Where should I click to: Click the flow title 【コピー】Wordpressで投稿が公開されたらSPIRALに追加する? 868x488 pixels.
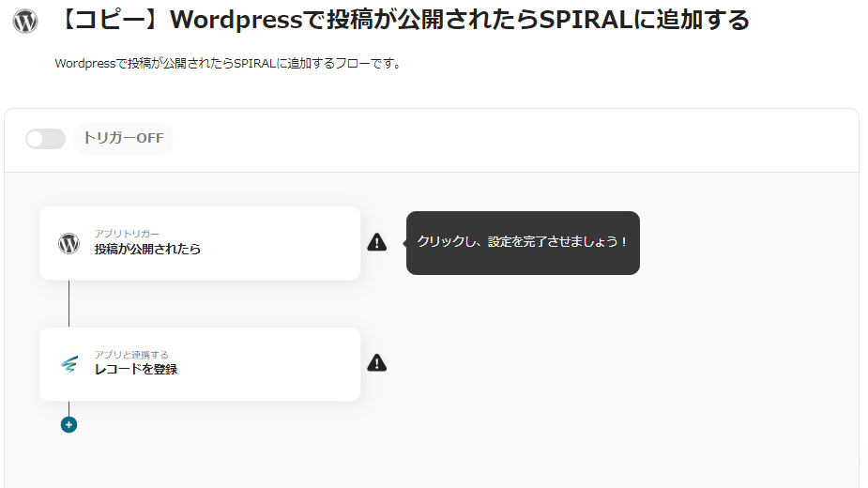(x=403, y=20)
